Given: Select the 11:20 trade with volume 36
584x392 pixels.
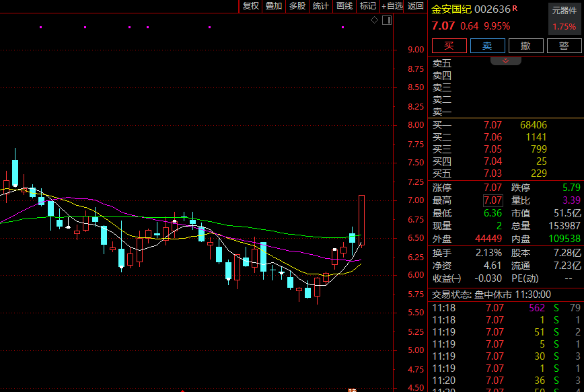Looking at the screenshot, I should click(506, 381).
